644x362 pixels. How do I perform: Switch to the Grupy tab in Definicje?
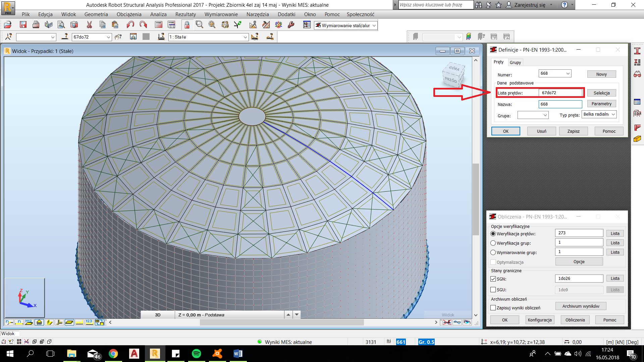[x=515, y=62]
